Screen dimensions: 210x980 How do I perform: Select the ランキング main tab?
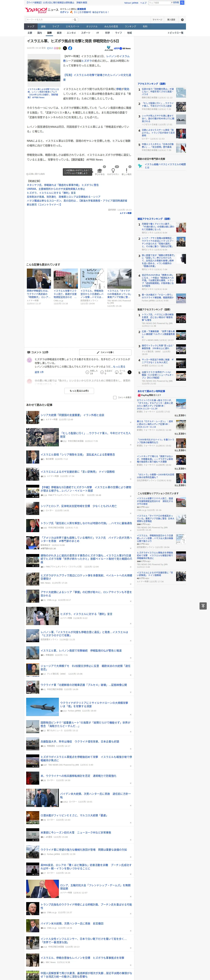130,27
